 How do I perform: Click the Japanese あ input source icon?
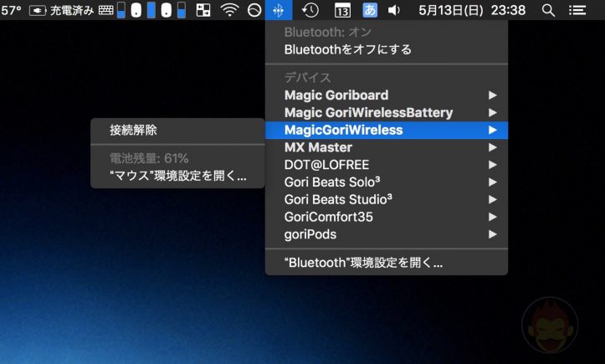coord(369,10)
